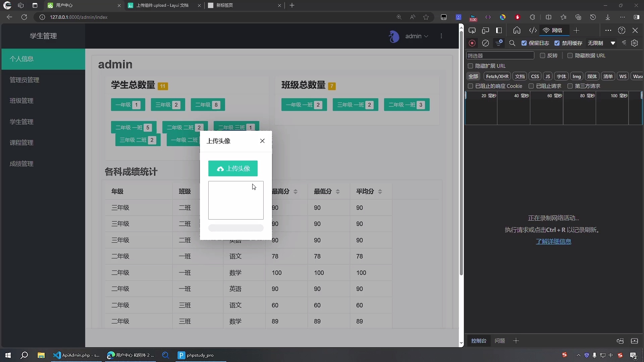Switch to the 问题 tab
Screen dimensions: 644x362
[x=500, y=341]
